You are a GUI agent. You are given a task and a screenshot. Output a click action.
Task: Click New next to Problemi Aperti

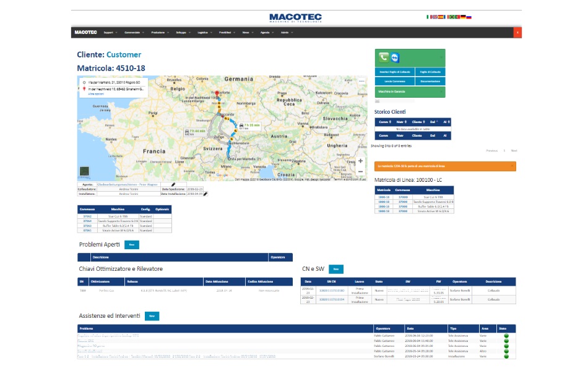pyautogui.click(x=132, y=245)
